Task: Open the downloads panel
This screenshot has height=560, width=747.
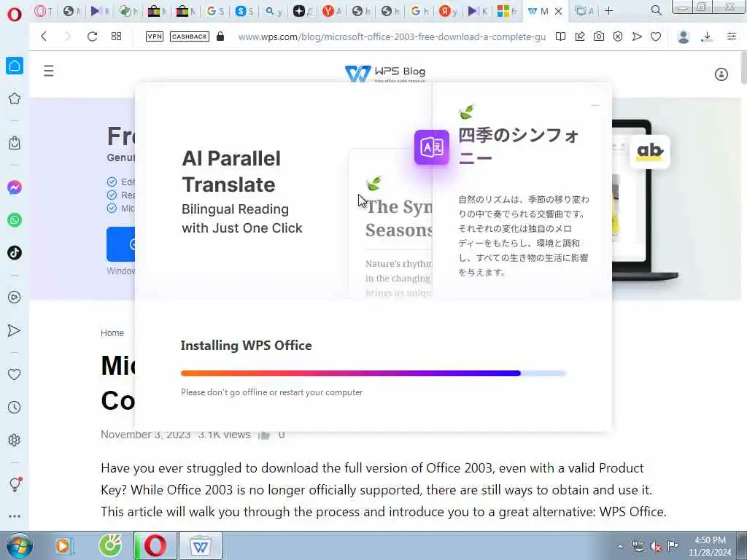Action: point(707,36)
